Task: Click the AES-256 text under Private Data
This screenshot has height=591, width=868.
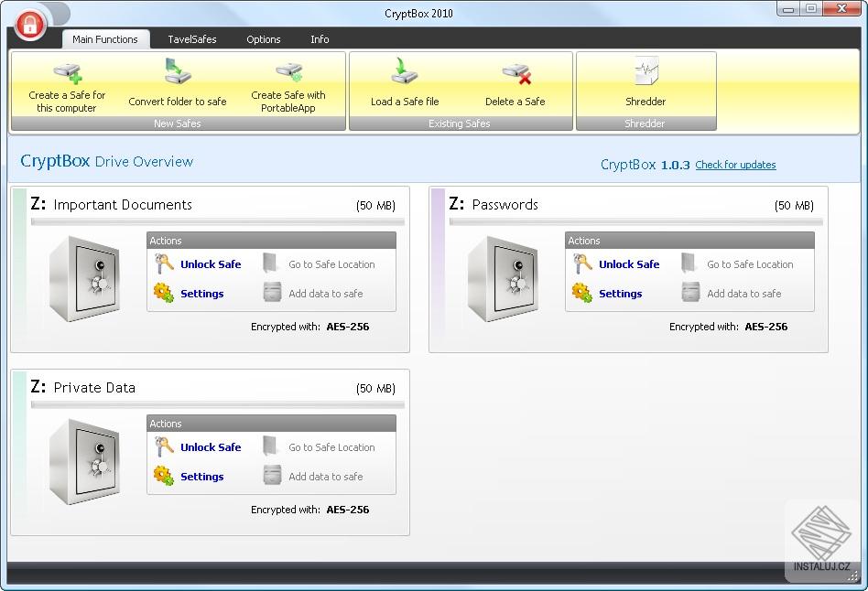Action: 348,510
